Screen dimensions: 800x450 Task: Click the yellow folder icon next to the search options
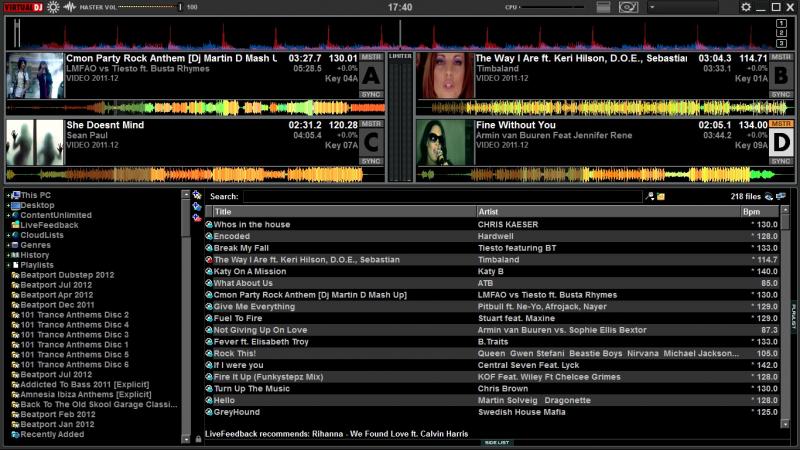click(661, 196)
